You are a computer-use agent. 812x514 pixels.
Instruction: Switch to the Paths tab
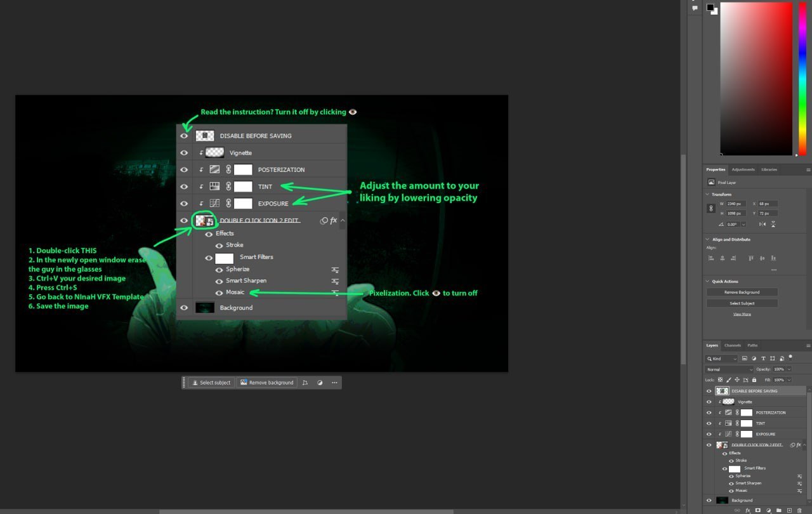coord(752,345)
